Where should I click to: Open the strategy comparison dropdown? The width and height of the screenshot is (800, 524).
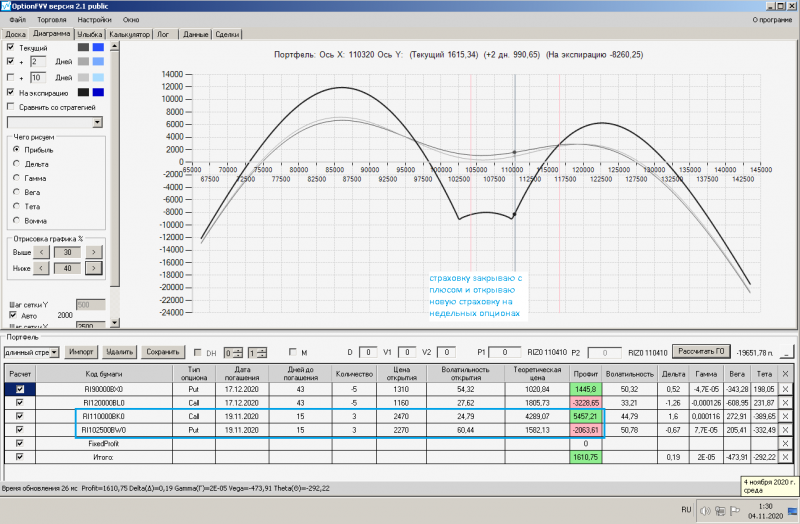tap(97, 122)
